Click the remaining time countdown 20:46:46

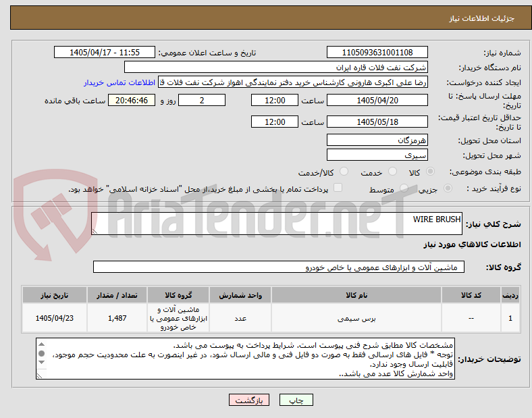click(132, 101)
